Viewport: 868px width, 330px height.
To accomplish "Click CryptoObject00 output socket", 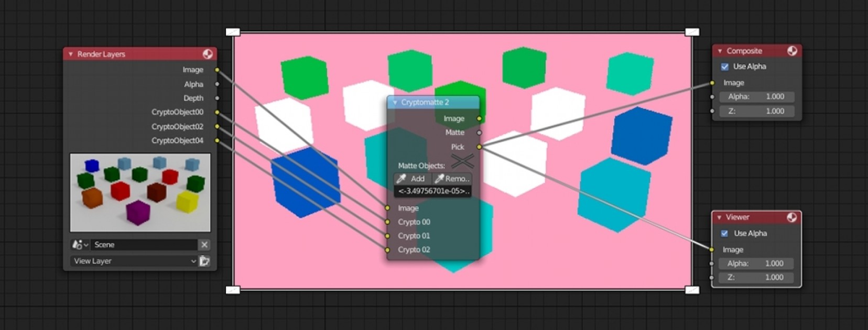I will click(x=217, y=112).
